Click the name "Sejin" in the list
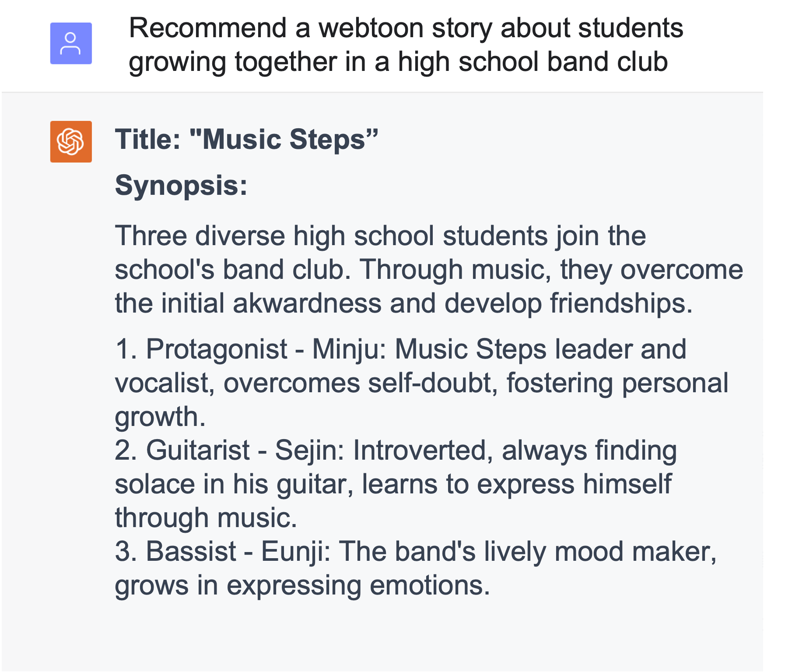Image resolution: width=792 pixels, height=672 pixels. point(306,450)
